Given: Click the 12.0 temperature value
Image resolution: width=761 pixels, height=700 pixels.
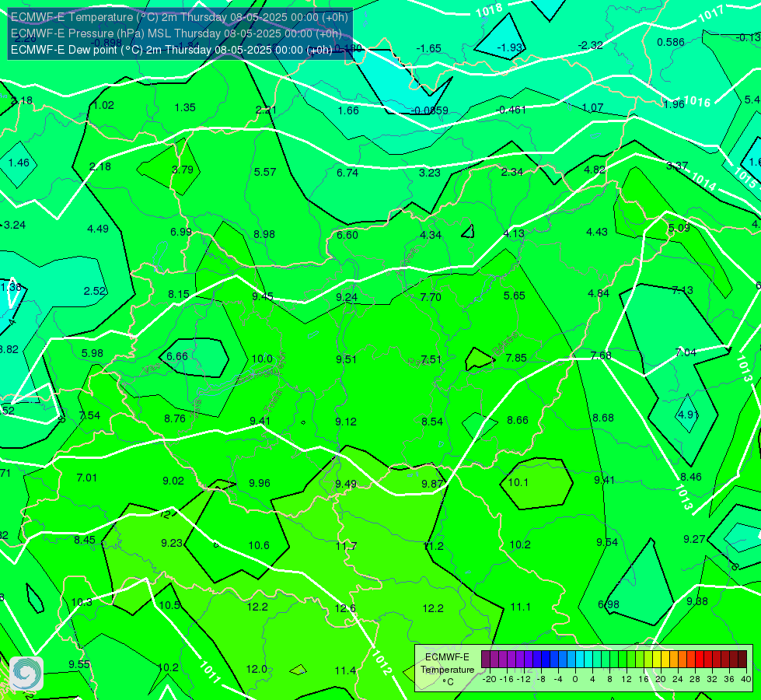Looking at the screenshot, I should click(257, 670).
